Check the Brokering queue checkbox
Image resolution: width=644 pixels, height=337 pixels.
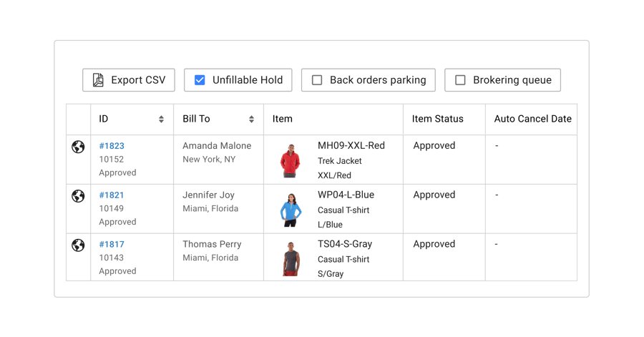pyautogui.click(x=460, y=80)
